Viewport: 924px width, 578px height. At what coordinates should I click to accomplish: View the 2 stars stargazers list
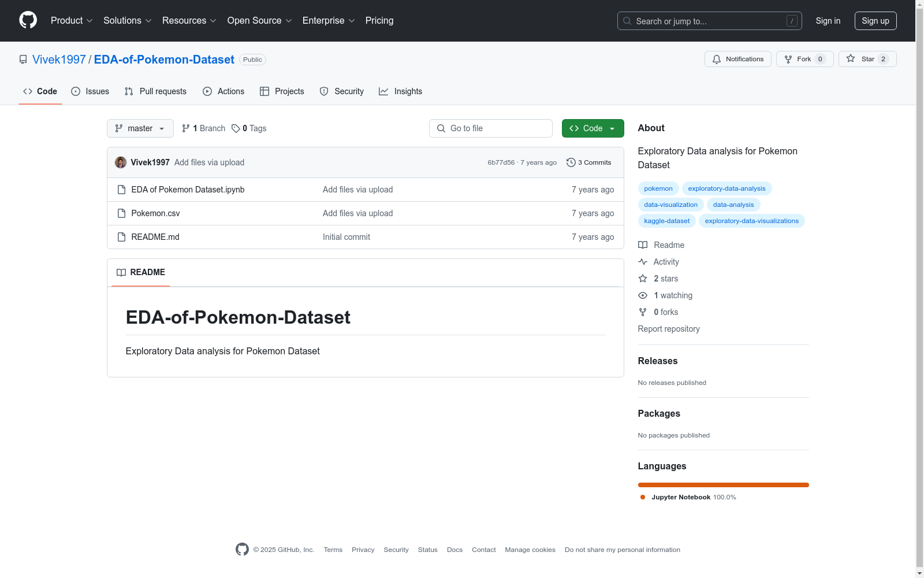point(658,279)
